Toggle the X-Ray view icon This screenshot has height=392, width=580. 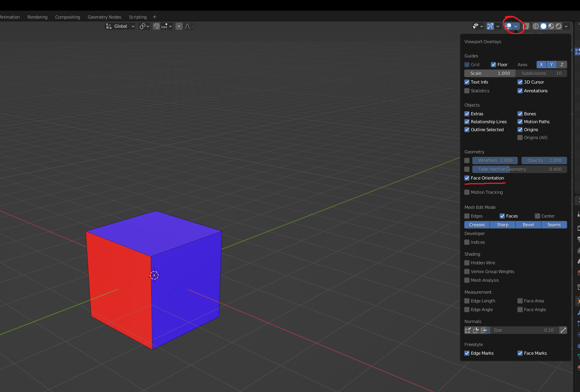pos(526,26)
